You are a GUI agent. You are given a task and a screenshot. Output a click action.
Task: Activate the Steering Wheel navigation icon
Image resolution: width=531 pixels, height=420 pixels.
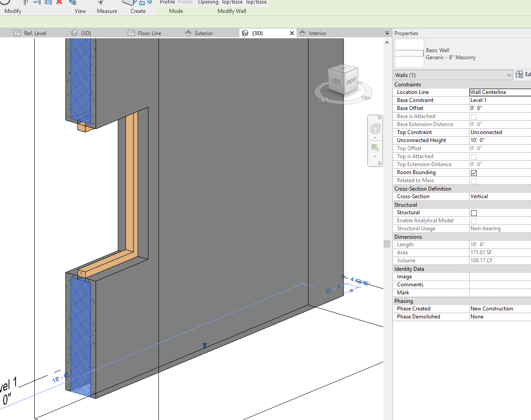pyautogui.click(x=375, y=128)
